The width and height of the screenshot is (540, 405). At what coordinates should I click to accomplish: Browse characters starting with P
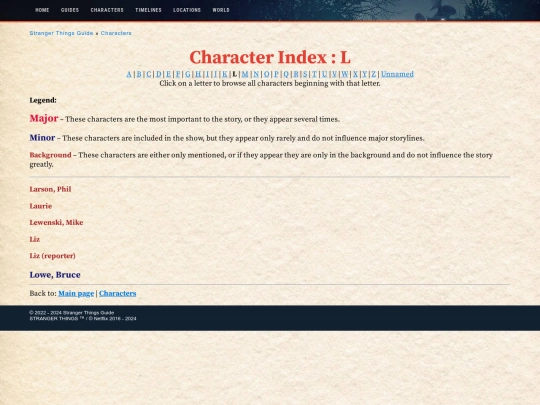(x=276, y=74)
